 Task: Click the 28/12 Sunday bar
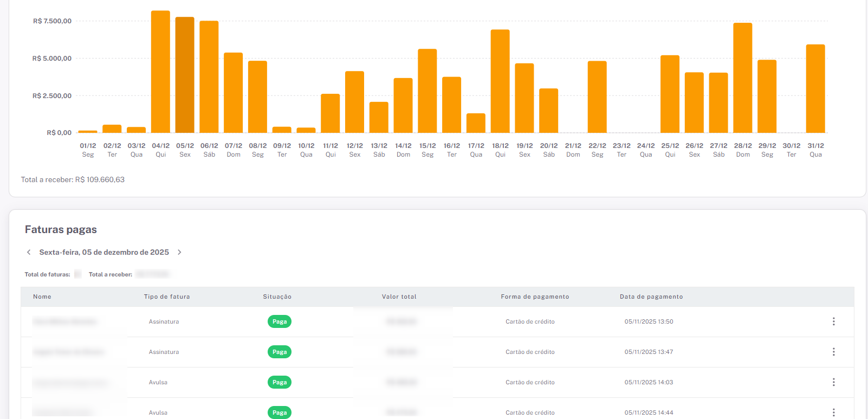pos(742,78)
